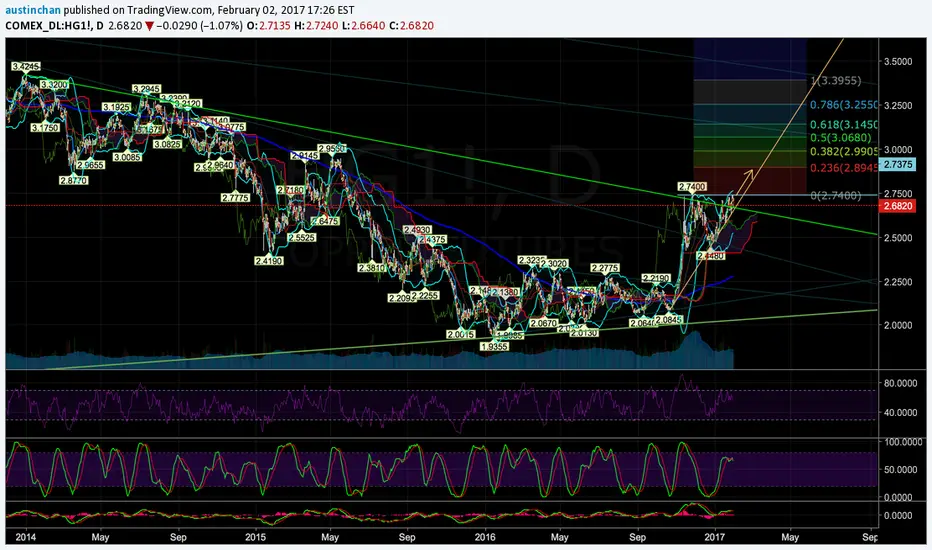Click the close value C:2.6820
This screenshot has height=550, width=932.
click(x=411, y=26)
